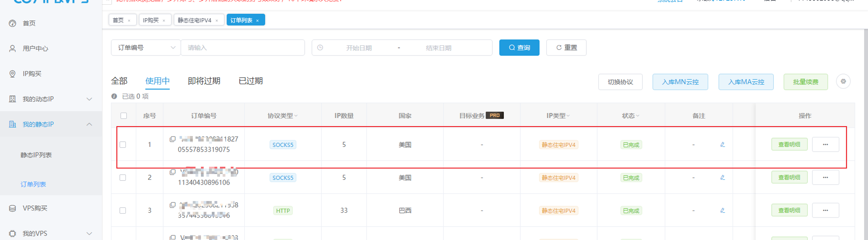Screen dimensions: 868x240
Task: Click the edit remark pencil in row 1
Action: (x=723, y=145)
